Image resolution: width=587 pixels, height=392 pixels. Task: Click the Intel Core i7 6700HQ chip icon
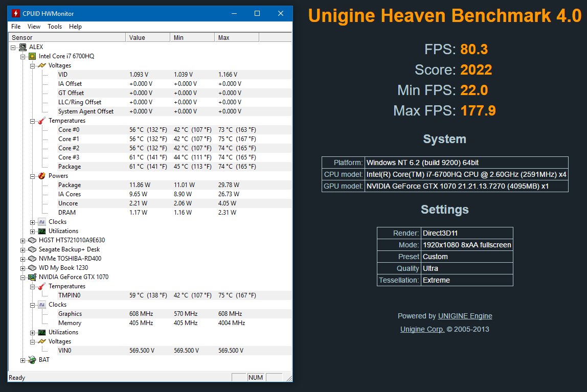pos(32,56)
